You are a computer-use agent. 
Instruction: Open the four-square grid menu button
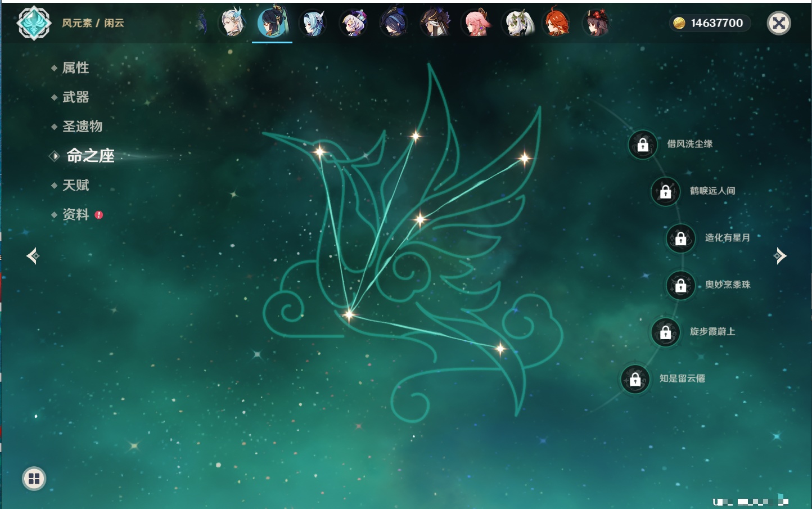34,479
